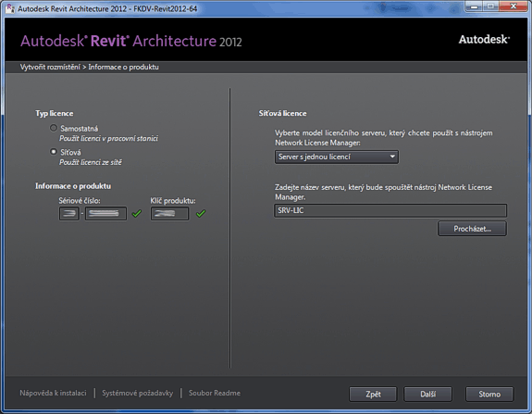Open the 'Server s jednou licencí' dropdown
The image size is (532, 414).
click(337, 157)
